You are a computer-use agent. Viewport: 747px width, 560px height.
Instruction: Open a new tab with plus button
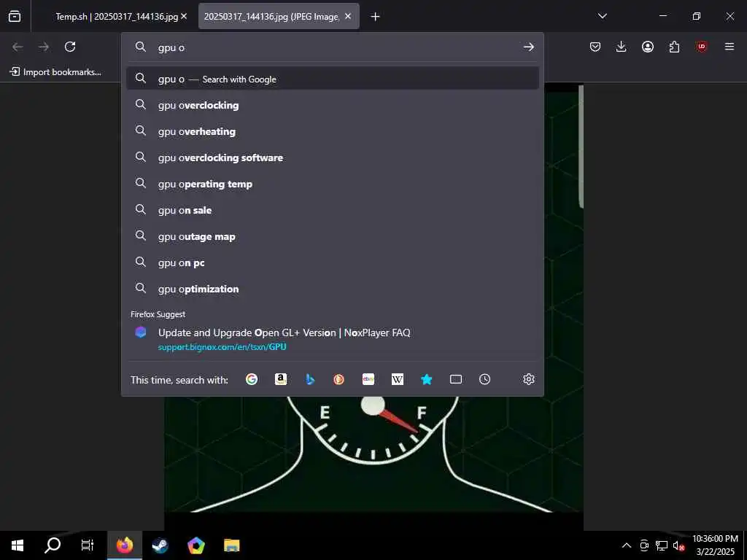click(x=376, y=17)
